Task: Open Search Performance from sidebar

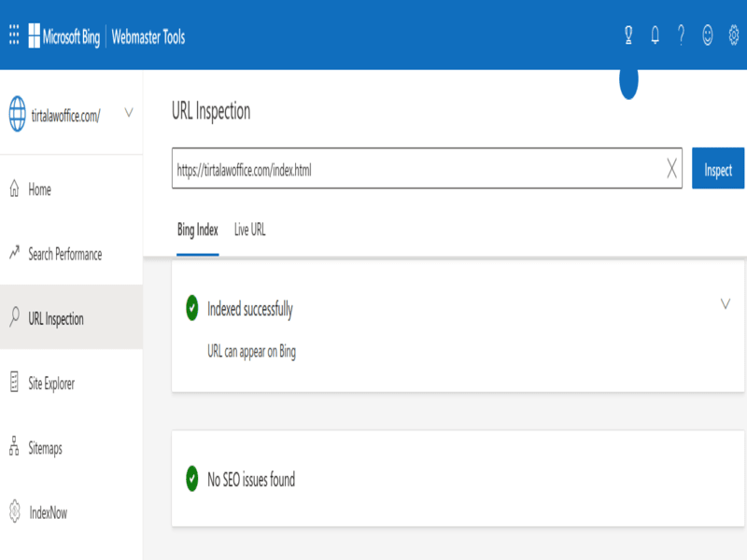Action: 64,254
